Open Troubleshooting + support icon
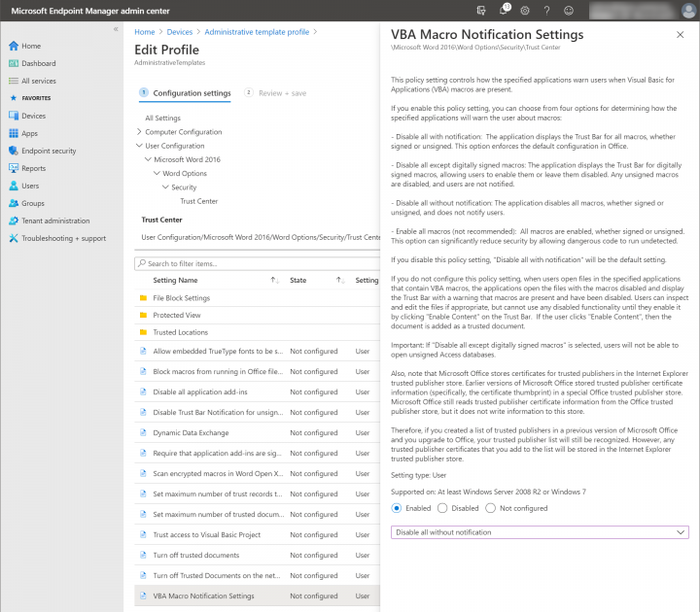The height and width of the screenshot is (612, 700). pyautogui.click(x=14, y=238)
